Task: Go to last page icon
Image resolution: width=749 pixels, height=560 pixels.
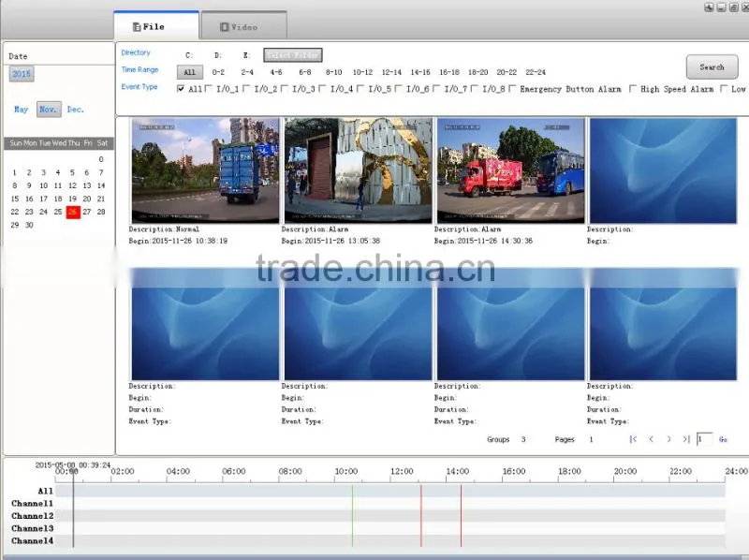Action: click(x=686, y=439)
